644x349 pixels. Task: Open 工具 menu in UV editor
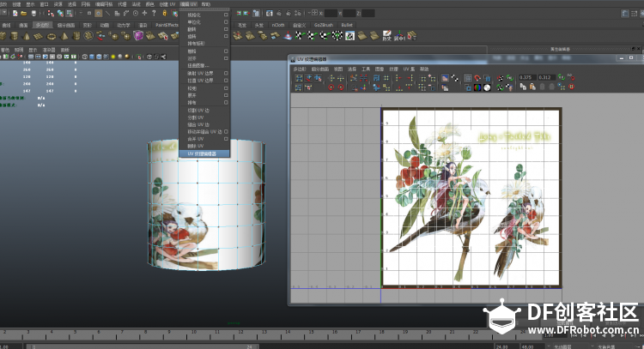(366, 69)
